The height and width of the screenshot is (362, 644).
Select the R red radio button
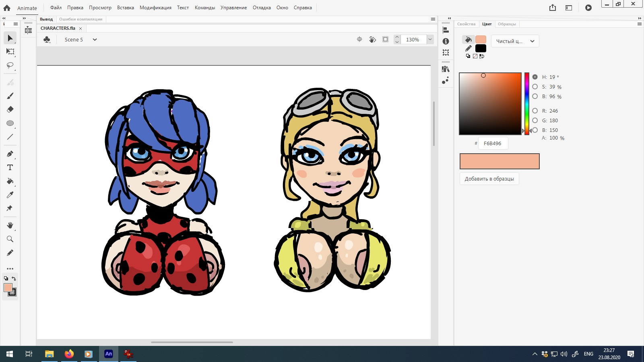point(535,111)
